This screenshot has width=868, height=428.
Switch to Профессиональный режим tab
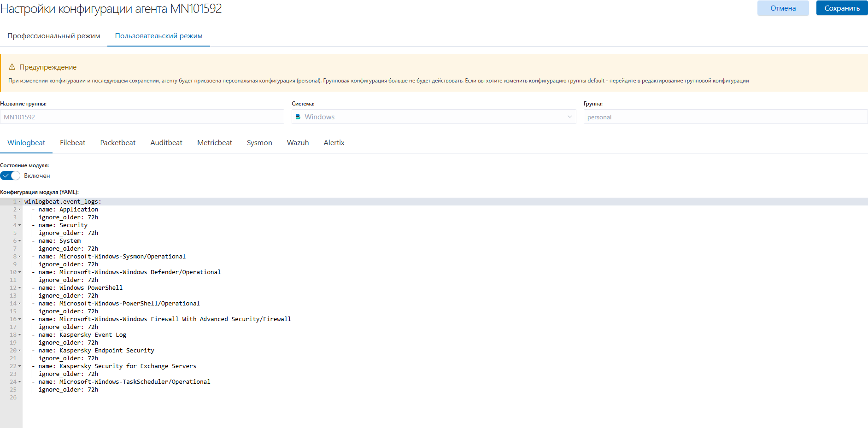[54, 36]
